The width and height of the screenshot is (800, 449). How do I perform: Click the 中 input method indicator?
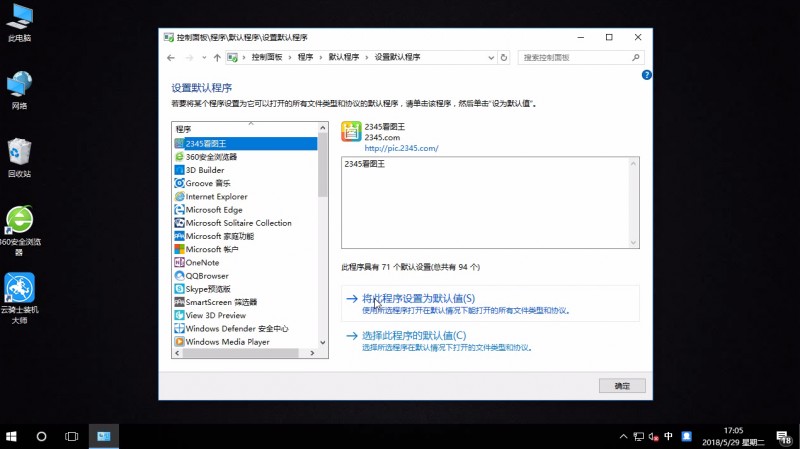(x=668, y=436)
